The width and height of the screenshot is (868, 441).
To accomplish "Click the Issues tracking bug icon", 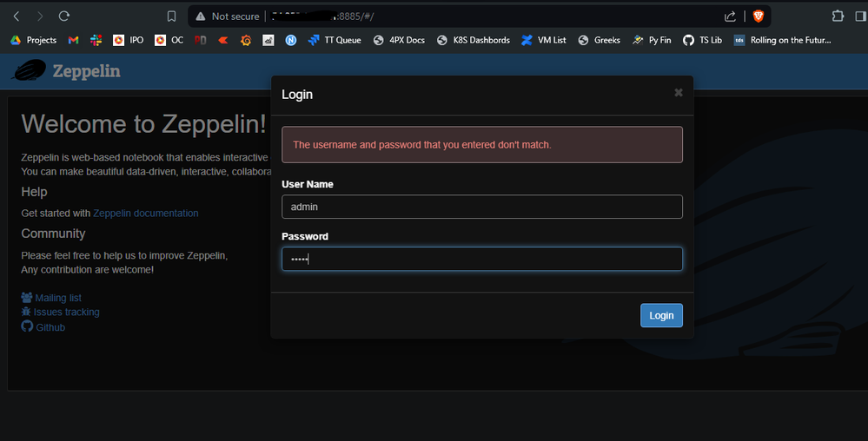I will click(x=26, y=312).
